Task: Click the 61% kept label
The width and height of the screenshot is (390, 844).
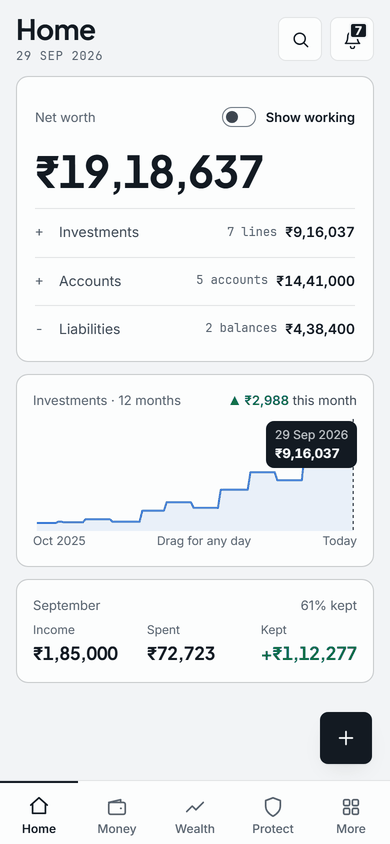Action: [x=329, y=606]
